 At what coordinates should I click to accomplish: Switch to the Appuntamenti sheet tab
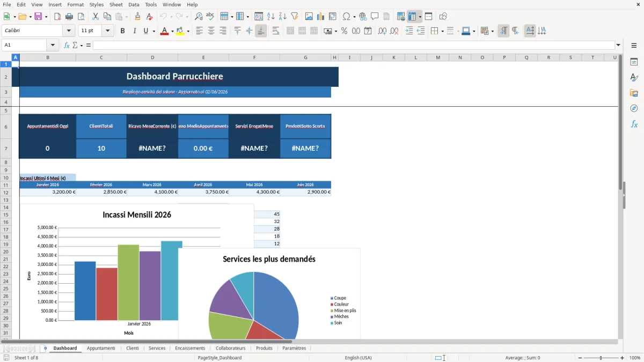point(101,348)
